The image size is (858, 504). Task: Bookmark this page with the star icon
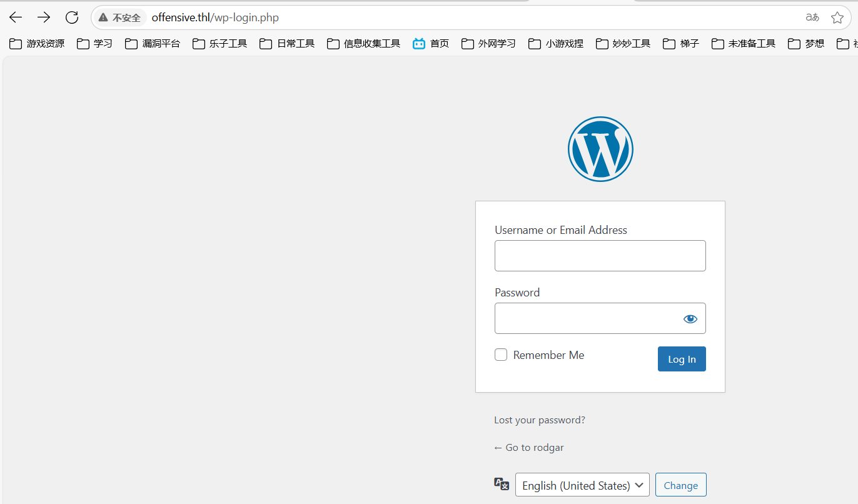pyautogui.click(x=837, y=18)
